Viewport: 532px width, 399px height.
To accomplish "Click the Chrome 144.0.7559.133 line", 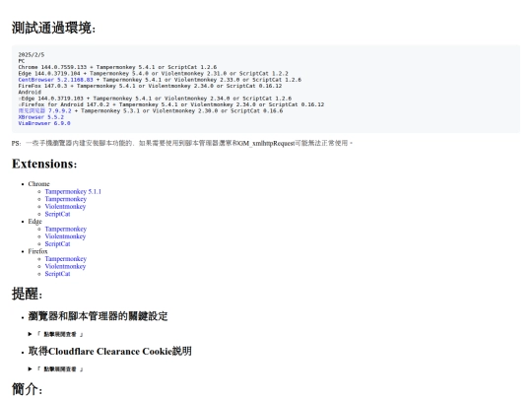I will click(x=117, y=67).
